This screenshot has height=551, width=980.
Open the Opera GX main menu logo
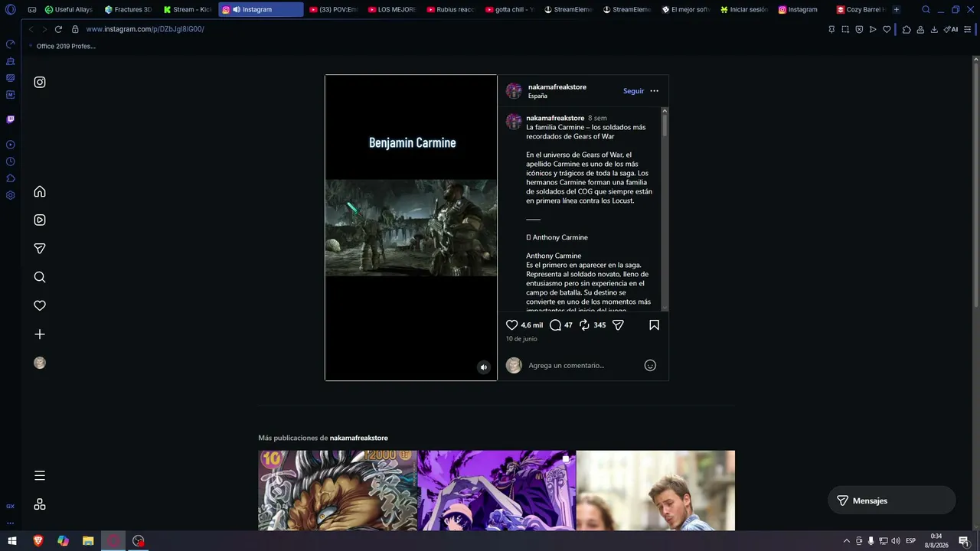tap(11, 10)
